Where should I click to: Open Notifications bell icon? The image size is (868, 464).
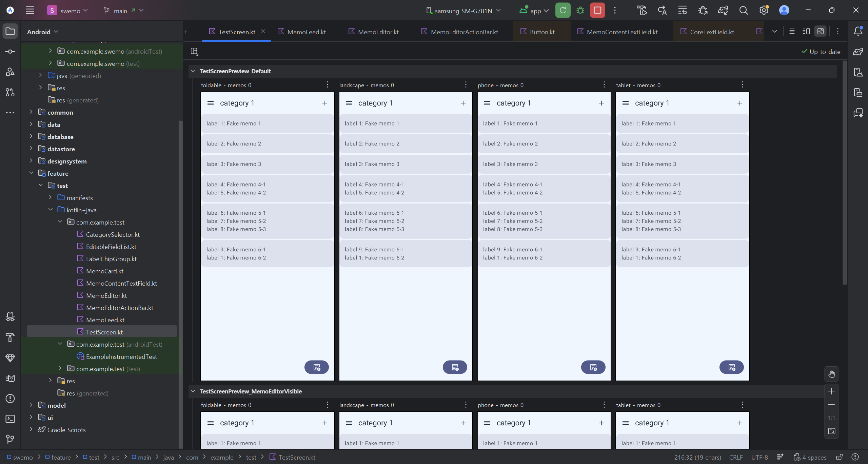click(858, 31)
